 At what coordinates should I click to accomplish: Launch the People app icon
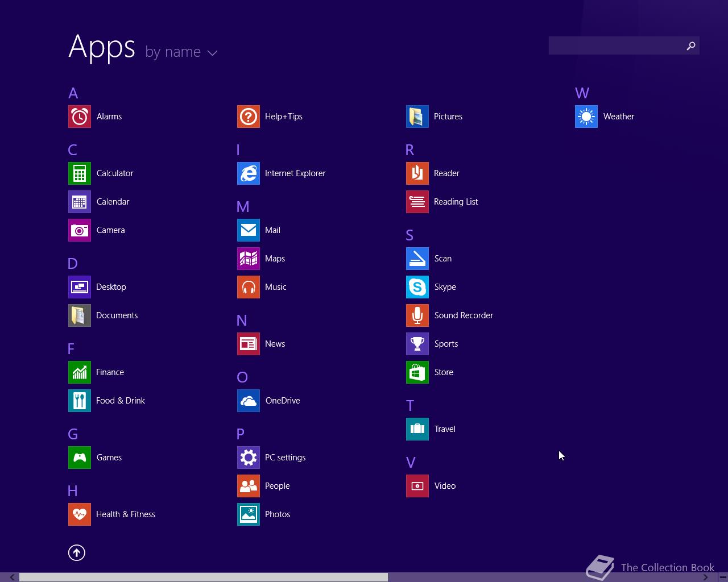[249, 486]
